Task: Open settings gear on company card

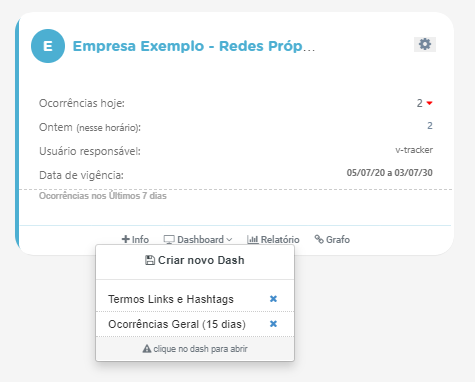Action: 425,44
